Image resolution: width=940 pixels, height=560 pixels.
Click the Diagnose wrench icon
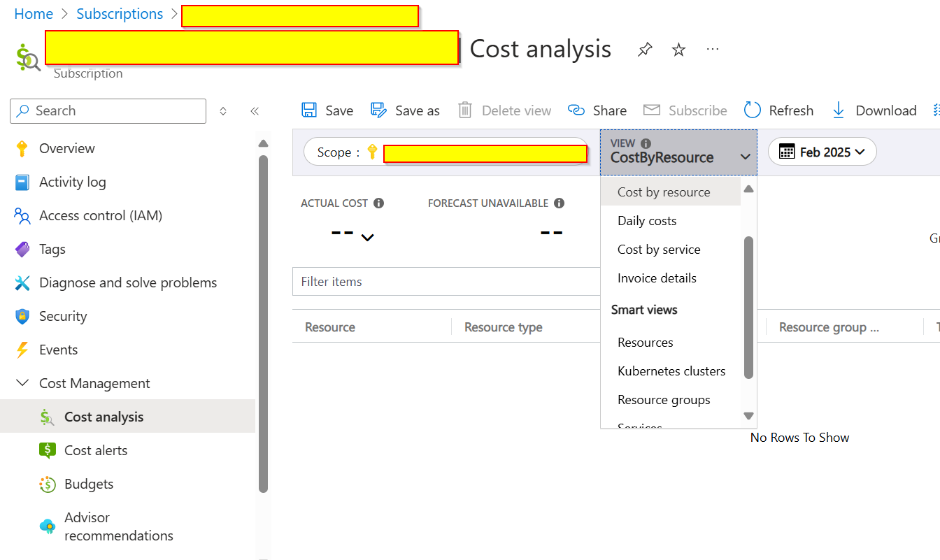(x=22, y=283)
